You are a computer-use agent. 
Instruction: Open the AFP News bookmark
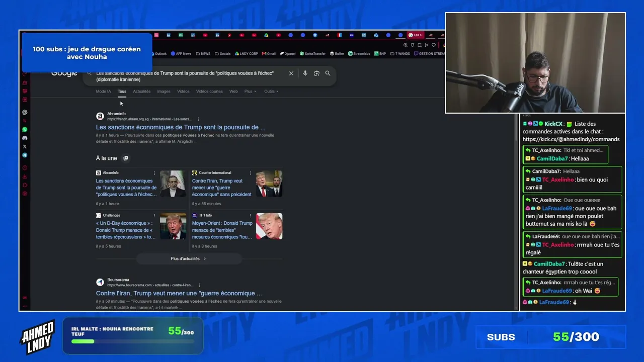pyautogui.click(x=181, y=54)
